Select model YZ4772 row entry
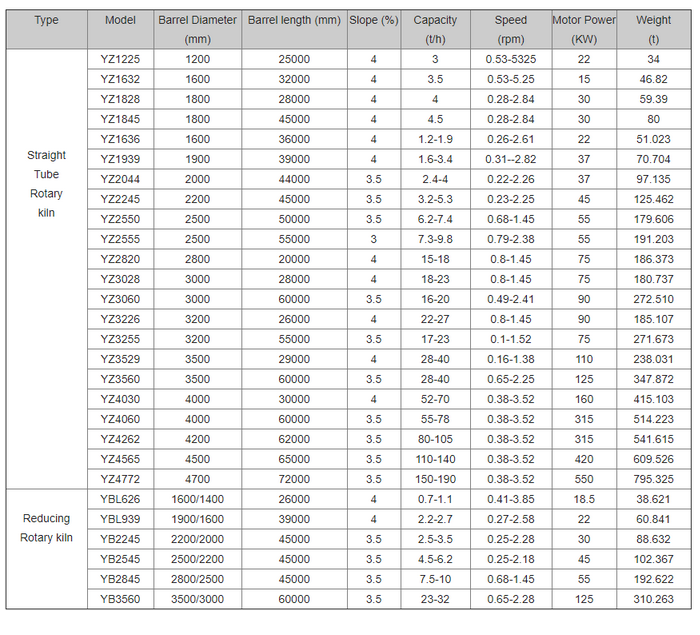The width and height of the screenshot is (700, 635). [x=120, y=478]
